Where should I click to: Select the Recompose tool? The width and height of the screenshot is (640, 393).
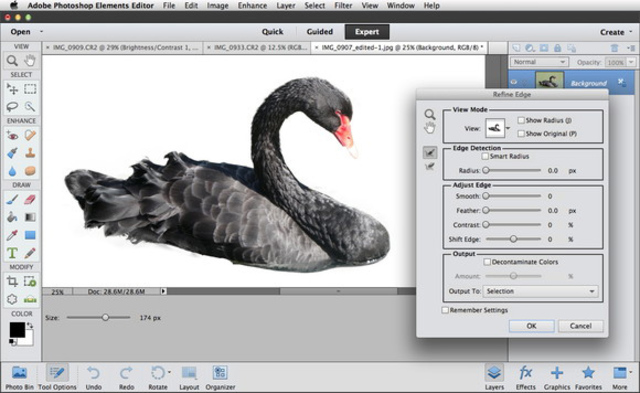click(30, 281)
